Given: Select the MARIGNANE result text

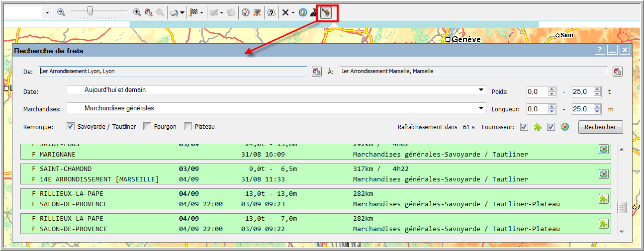Looking at the screenshot, I should click(x=58, y=155).
